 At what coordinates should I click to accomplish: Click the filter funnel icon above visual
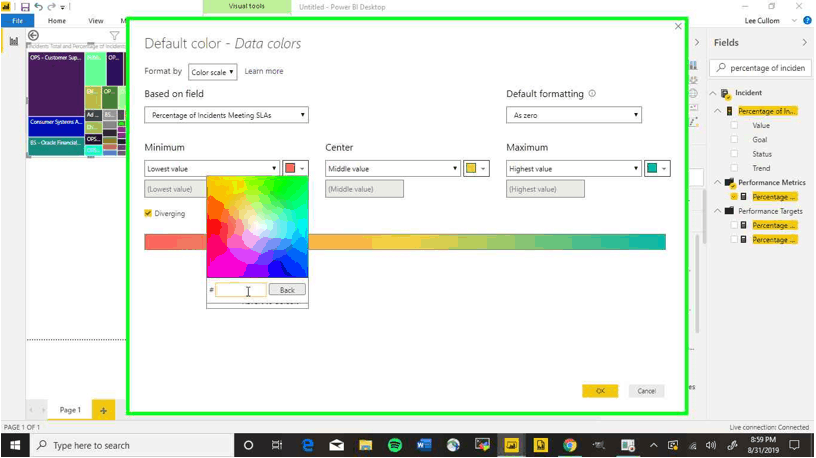click(x=114, y=36)
